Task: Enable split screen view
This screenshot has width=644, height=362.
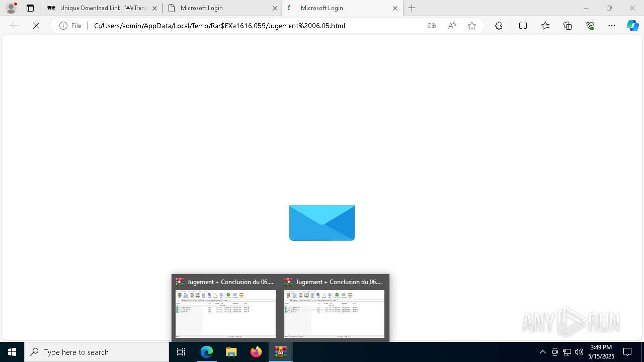Action: (x=523, y=26)
